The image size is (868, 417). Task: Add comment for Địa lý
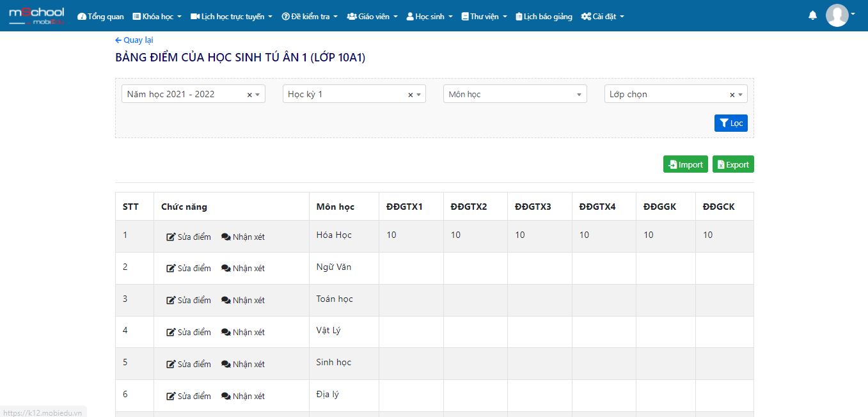[x=243, y=396]
